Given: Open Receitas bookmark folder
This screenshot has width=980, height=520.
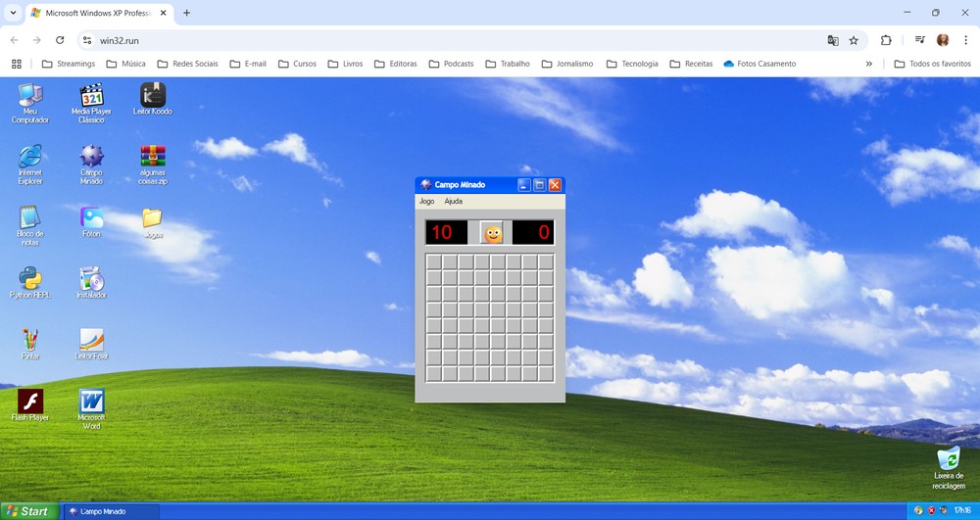Looking at the screenshot, I should click(691, 64).
